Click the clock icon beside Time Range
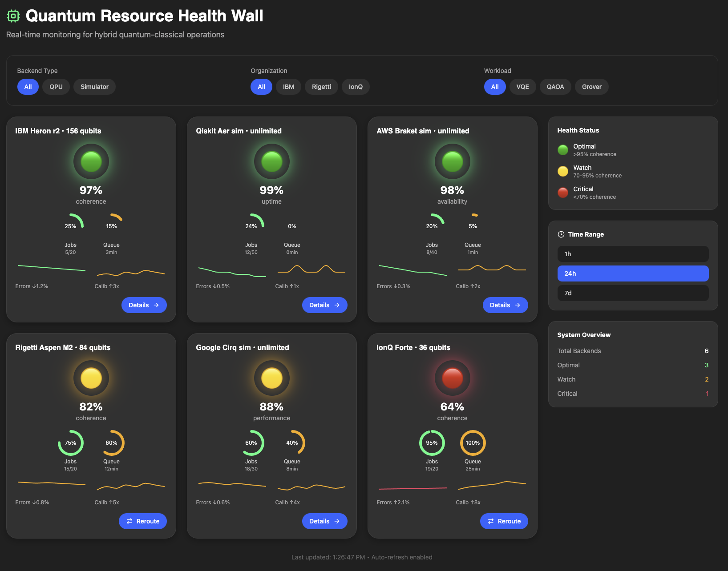The height and width of the screenshot is (571, 728). pyautogui.click(x=561, y=234)
